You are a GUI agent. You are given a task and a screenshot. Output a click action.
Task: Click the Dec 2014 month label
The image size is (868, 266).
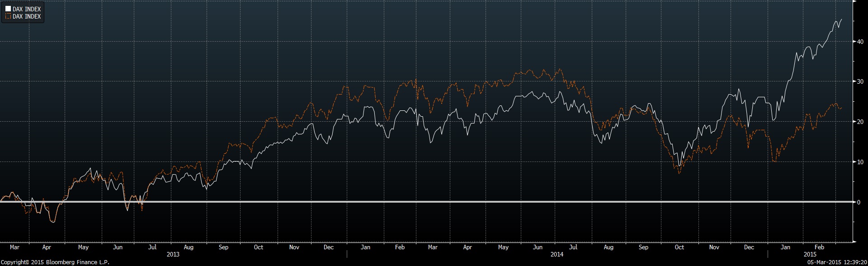click(x=749, y=247)
